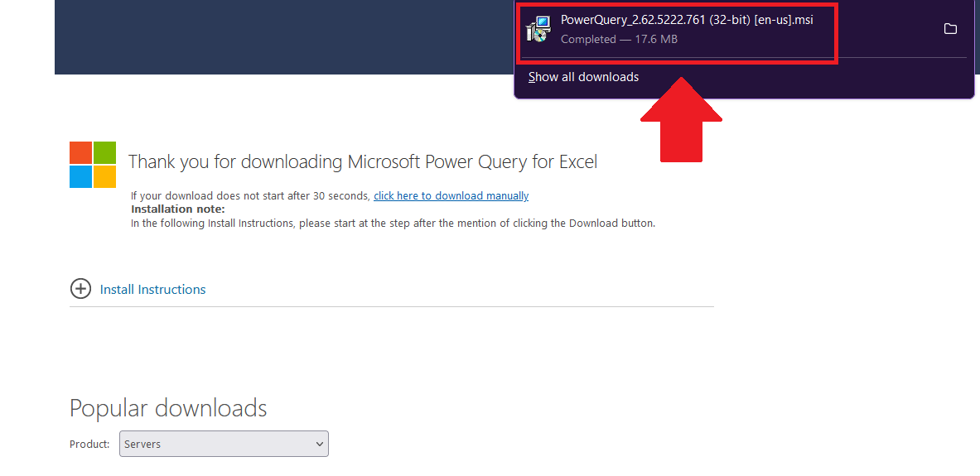Open the Product dropdown showing Servers

pos(224,445)
